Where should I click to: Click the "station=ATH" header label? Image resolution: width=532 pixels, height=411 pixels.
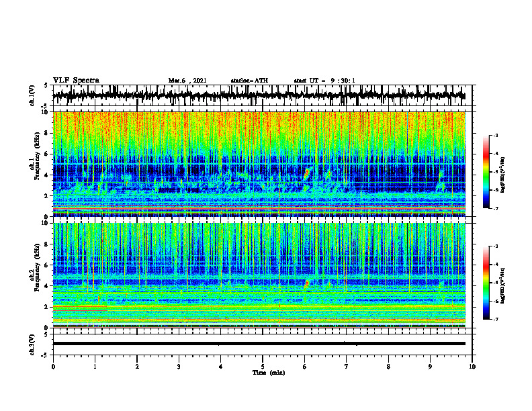pyautogui.click(x=249, y=81)
